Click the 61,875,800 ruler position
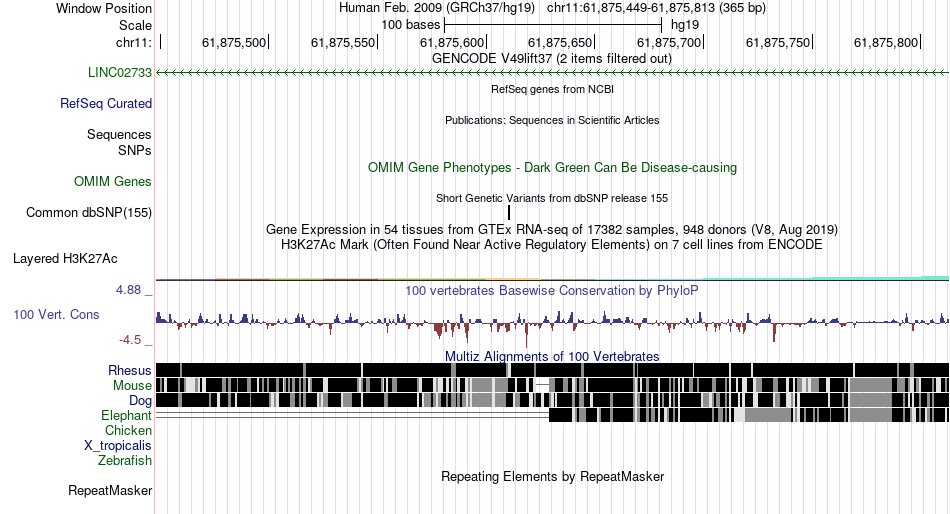 click(x=886, y=42)
